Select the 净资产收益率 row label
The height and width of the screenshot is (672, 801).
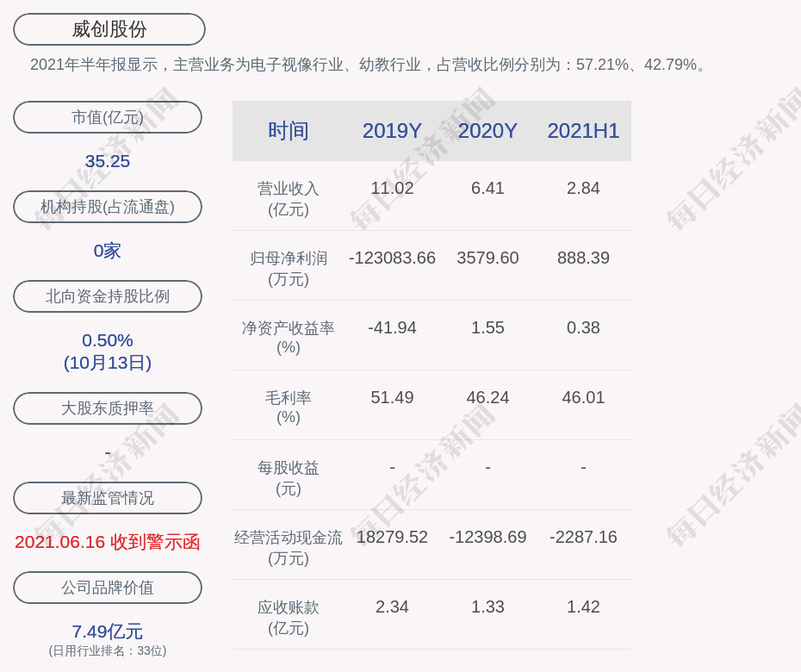click(289, 337)
